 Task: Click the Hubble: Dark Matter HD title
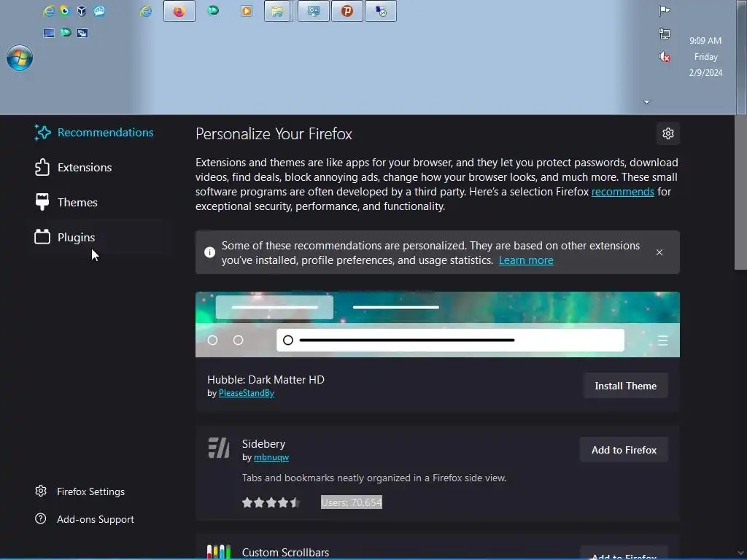266,379
